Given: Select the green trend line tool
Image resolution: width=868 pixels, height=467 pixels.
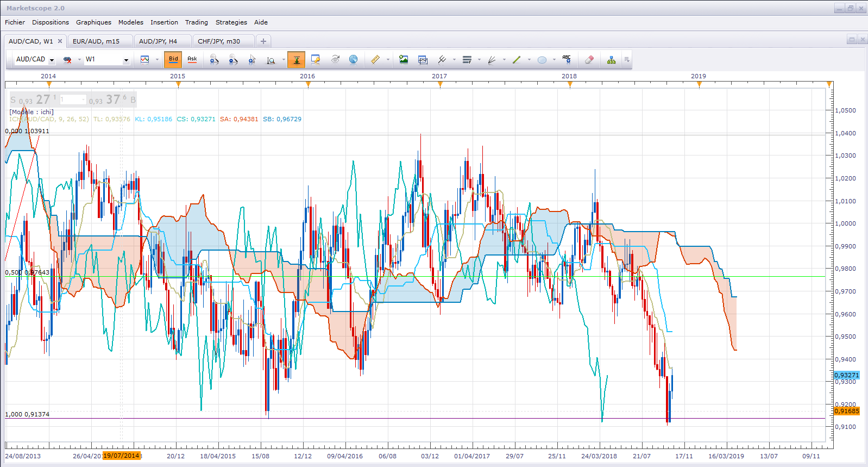Looking at the screenshot, I should 517,60.
